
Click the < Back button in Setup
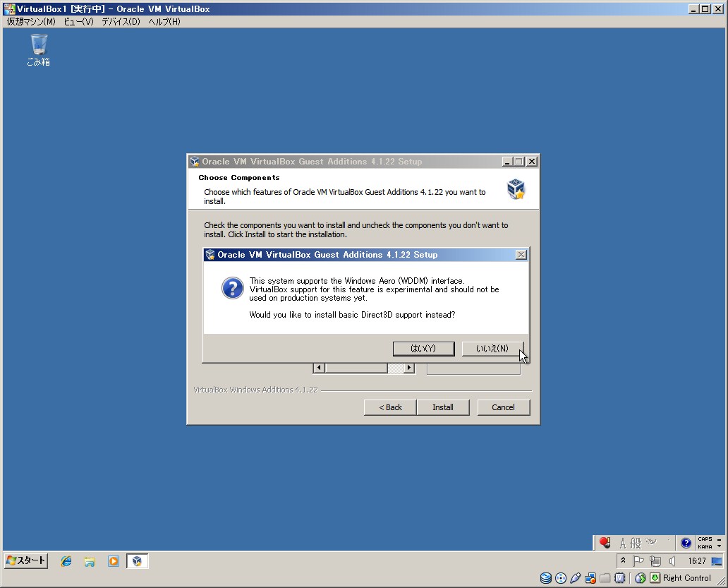[390, 407]
